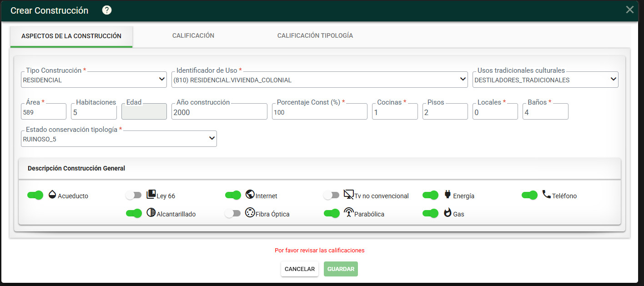
Task: Click the Guardar button
Action: (341, 269)
